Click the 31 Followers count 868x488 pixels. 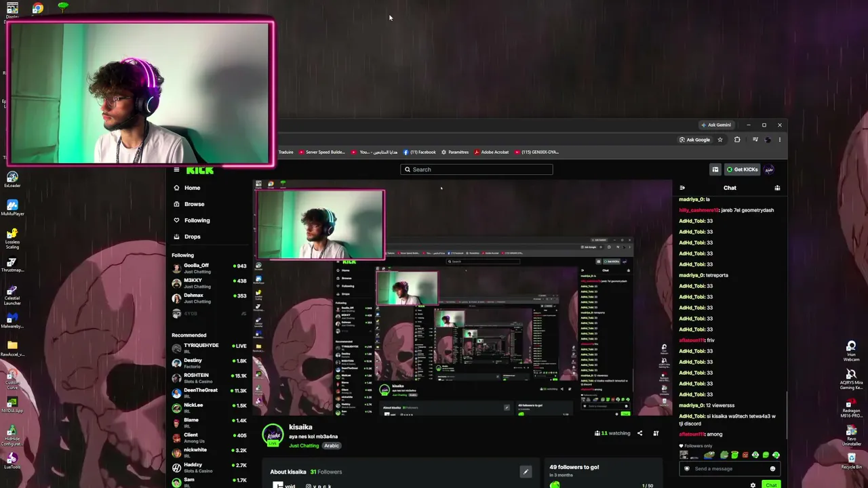click(x=326, y=472)
